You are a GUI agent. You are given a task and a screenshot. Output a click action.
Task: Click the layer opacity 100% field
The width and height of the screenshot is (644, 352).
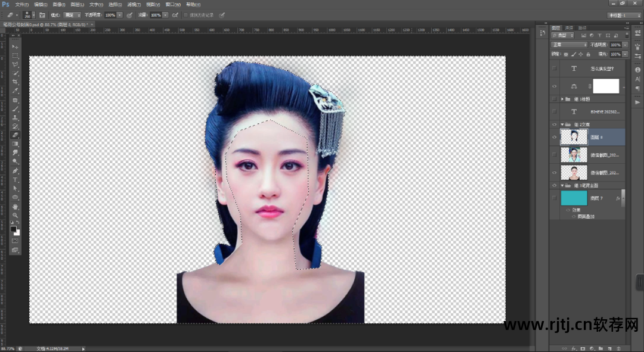[615, 45]
